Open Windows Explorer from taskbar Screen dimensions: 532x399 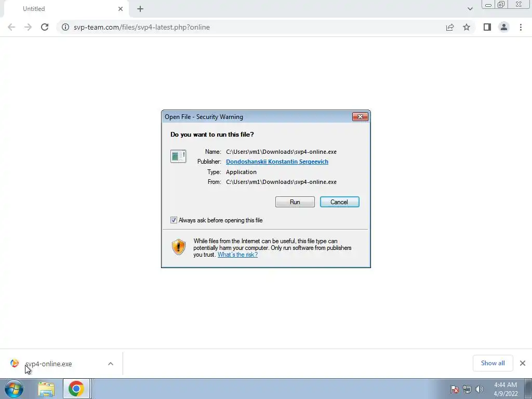[46, 389]
